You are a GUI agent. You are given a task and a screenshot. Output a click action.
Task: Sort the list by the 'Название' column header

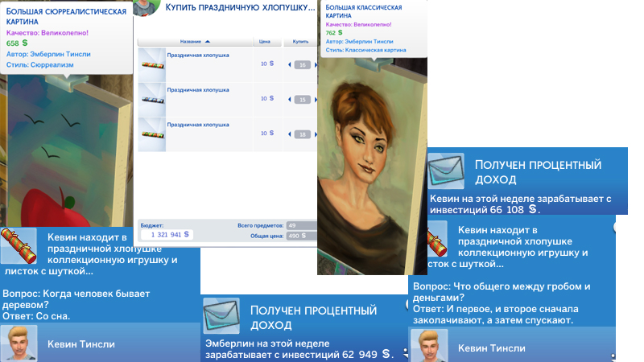pyautogui.click(x=195, y=42)
